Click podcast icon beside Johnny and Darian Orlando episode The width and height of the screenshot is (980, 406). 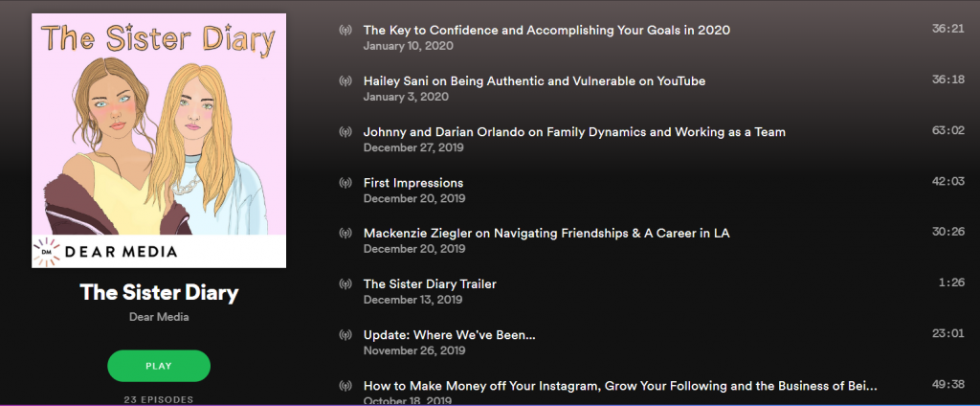[x=345, y=132]
